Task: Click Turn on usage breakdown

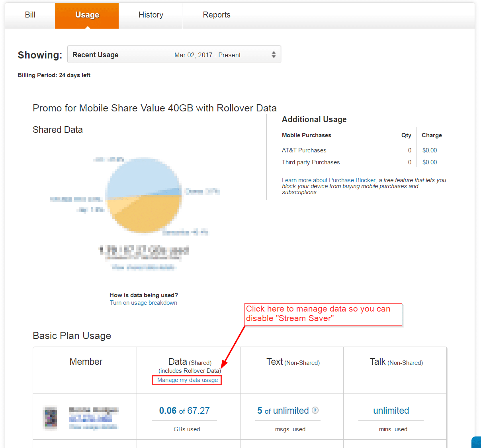Action: tap(143, 303)
